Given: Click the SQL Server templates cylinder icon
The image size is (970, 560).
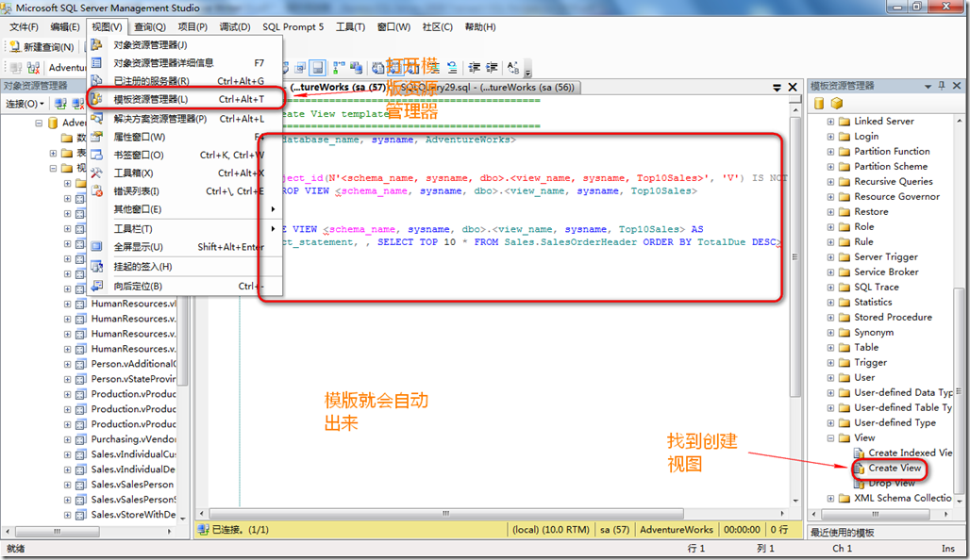Looking at the screenshot, I should tap(819, 103).
